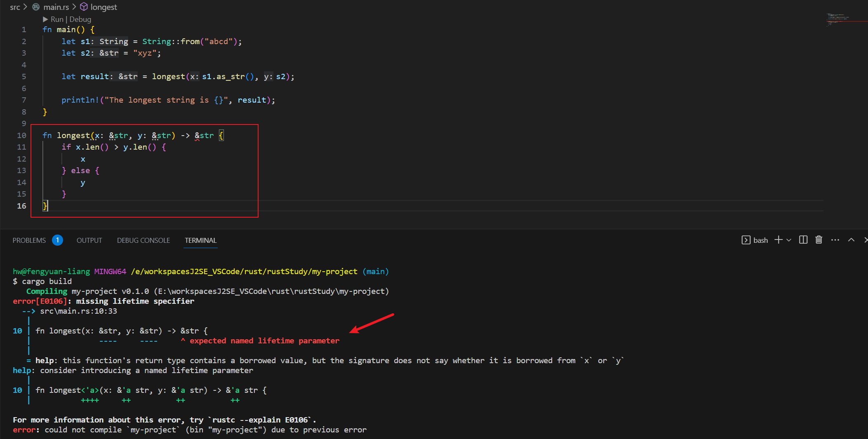Click the Rust file icon in breadcrumb

point(36,7)
